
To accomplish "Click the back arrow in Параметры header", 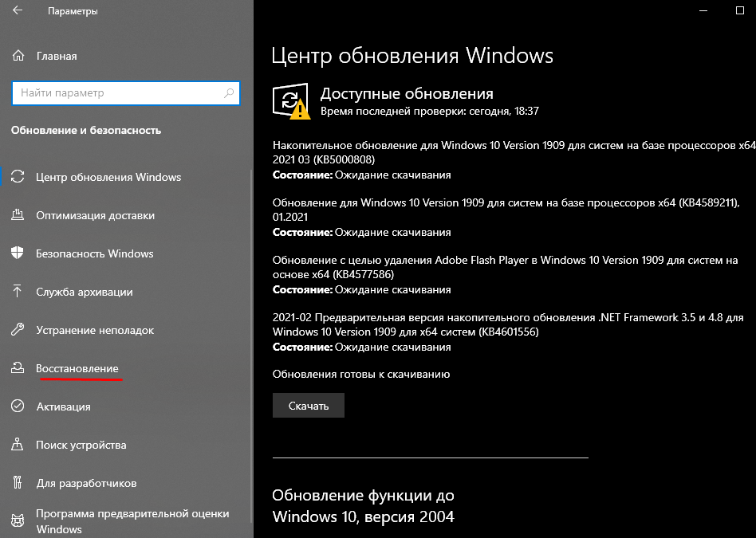I will [18, 12].
